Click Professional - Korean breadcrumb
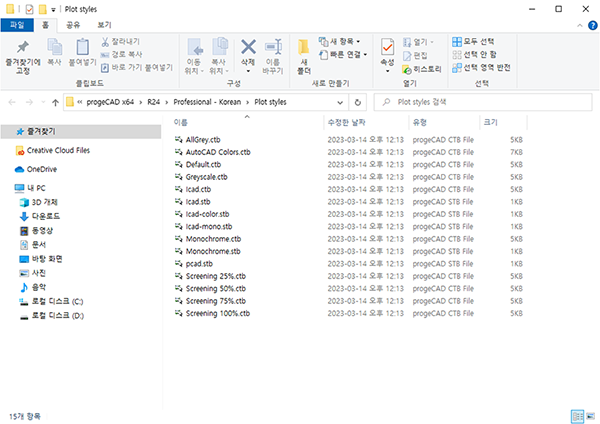 pos(207,102)
